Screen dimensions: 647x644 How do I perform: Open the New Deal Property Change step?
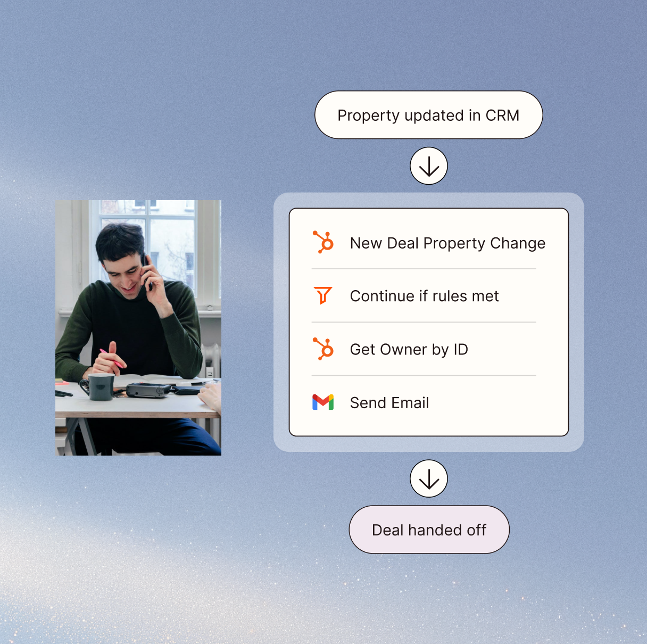447,243
